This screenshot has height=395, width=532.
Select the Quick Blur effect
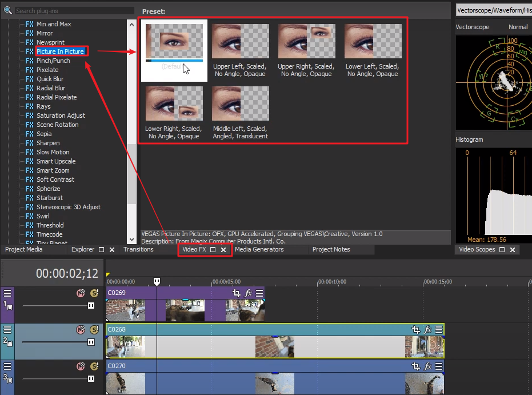click(x=50, y=79)
